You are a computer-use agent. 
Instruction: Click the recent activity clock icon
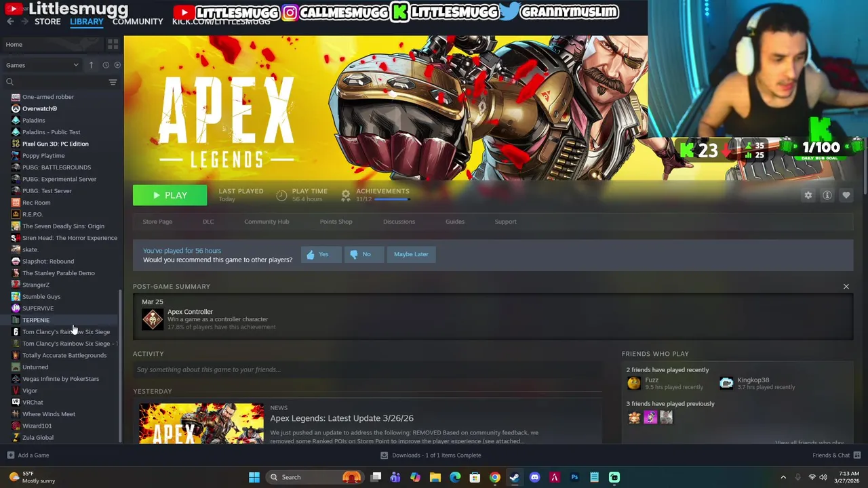pyautogui.click(x=106, y=65)
